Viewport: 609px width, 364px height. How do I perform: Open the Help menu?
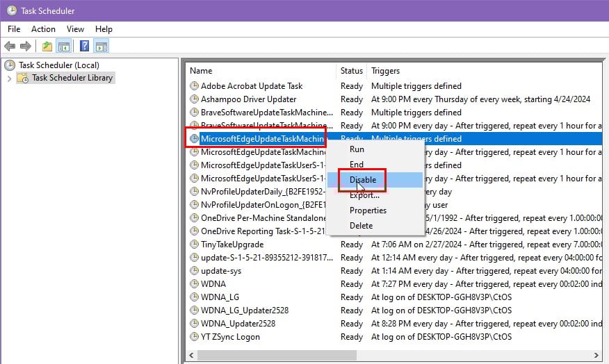pos(104,29)
